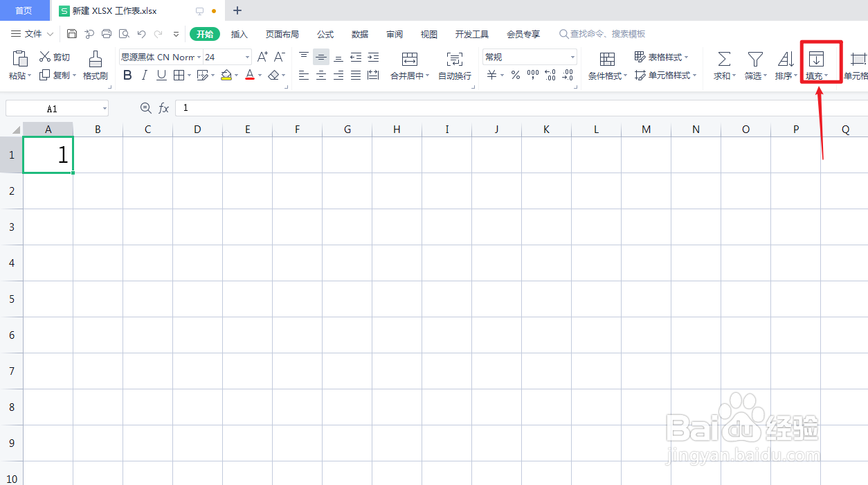Click the borders grid icon
This screenshot has height=485, width=868.
[x=179, y=76]
